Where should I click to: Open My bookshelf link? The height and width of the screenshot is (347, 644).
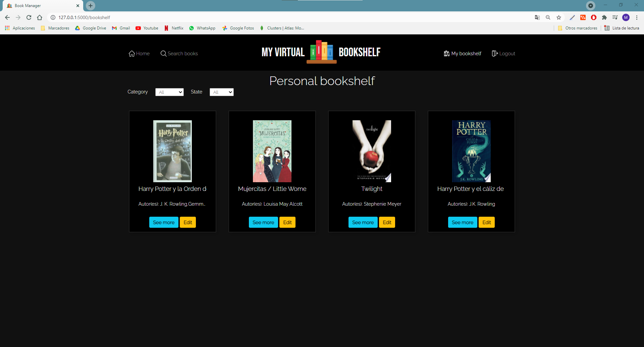point(463,54)
